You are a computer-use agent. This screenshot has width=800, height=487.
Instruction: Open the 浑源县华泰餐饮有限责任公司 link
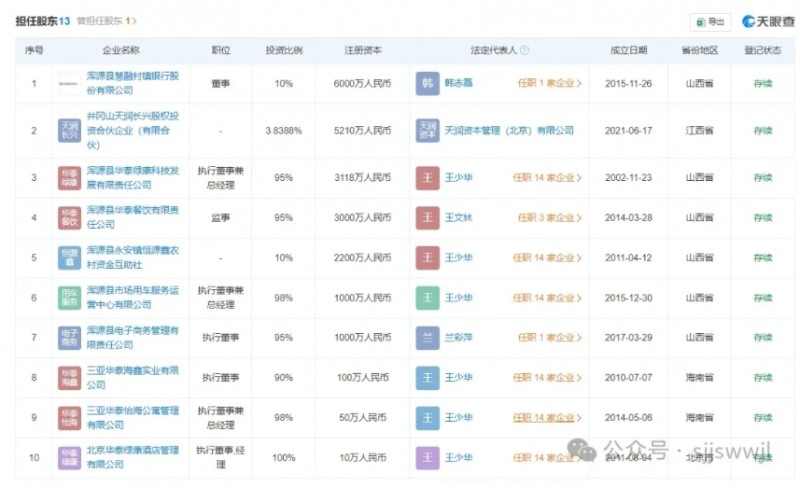click(133, 217)
